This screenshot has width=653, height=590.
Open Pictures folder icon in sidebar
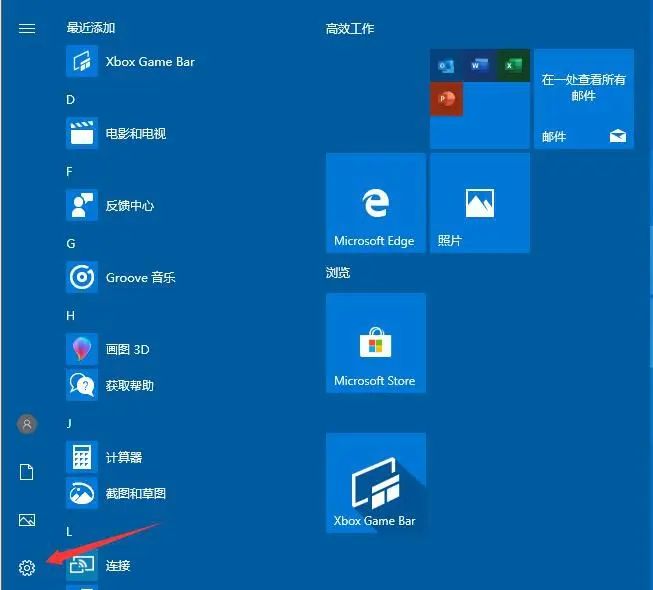[27, 520]
